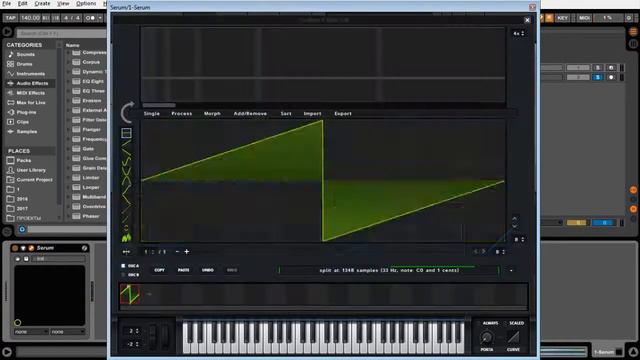Close the Serum wavetable editor with X
This screenshot has width=640, height=360.
pos(527,20)
